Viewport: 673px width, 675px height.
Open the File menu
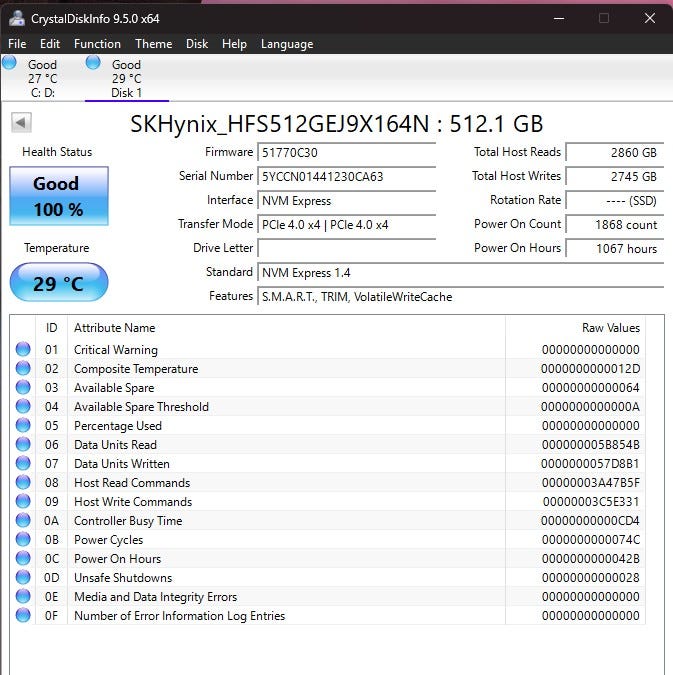[17, 44]
